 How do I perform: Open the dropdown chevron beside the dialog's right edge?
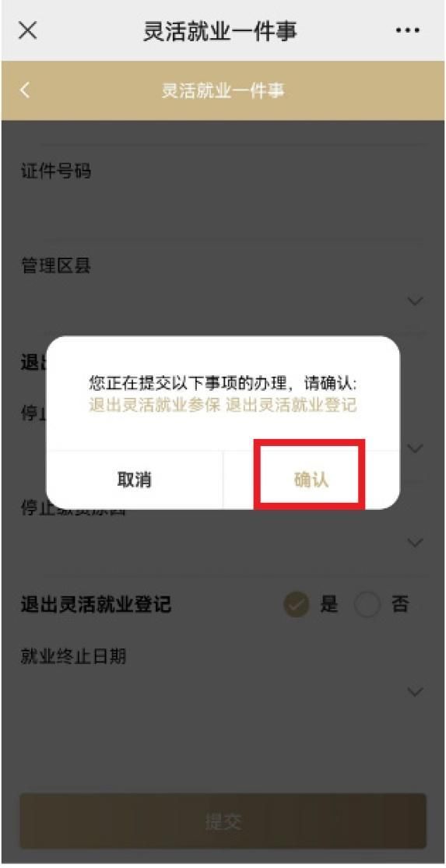(415, 448)
